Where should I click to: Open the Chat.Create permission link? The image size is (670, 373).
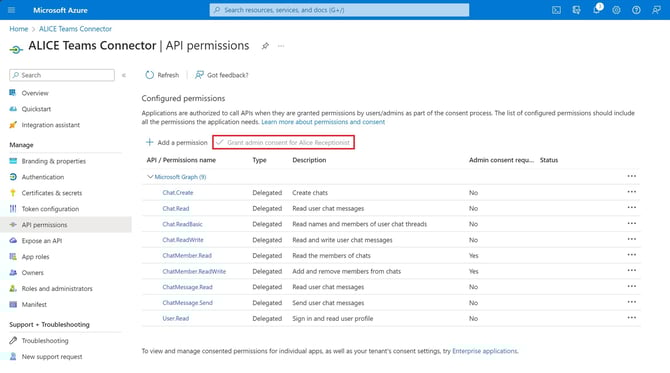tap(178, 193)
